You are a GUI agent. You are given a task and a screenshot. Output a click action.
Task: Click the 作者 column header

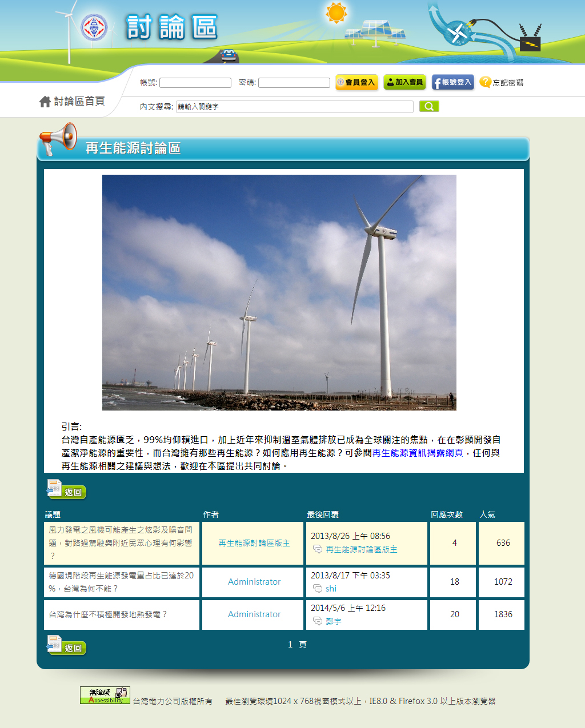coord(211,514)
